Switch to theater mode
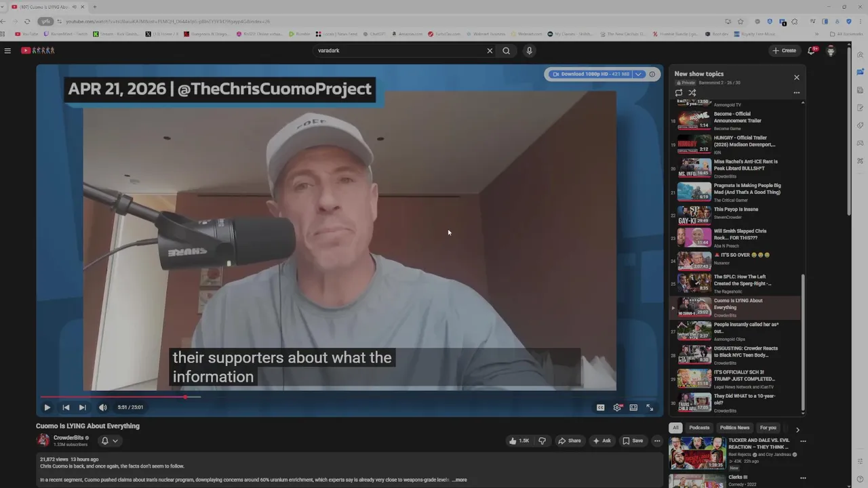Image resolution: width=868 pixels, height=488 pixels. tap(633, 407)
